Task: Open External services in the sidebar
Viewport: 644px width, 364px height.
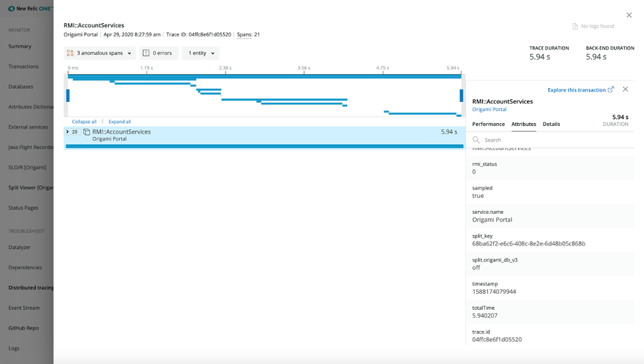Action: pos(28,127)
